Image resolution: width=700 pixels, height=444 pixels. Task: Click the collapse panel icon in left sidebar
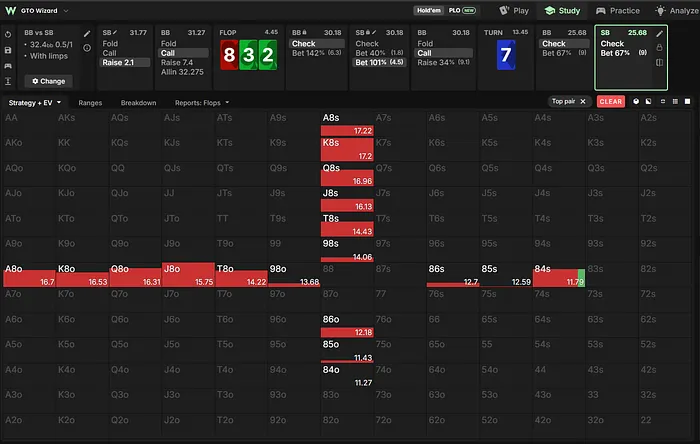click(8, 81)
